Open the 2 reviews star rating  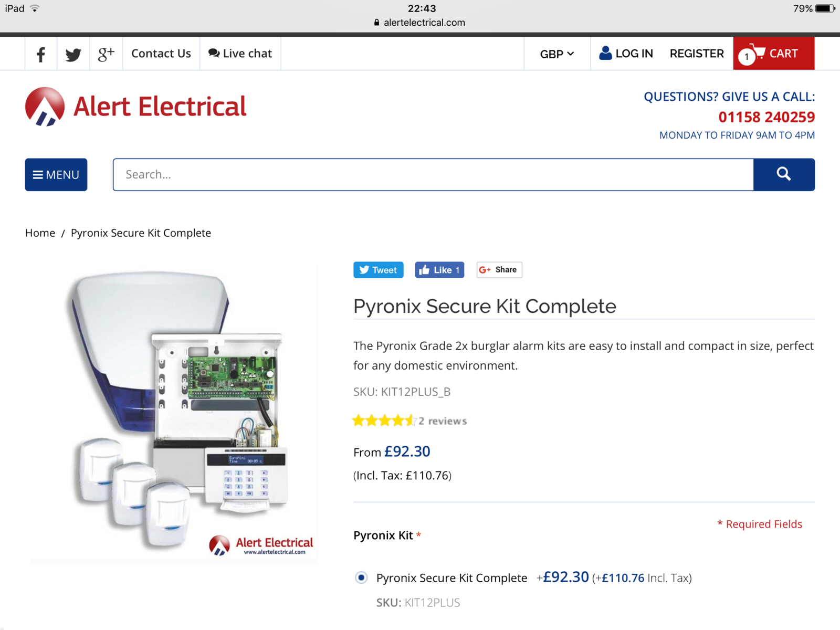pyautogui.click(x=409, y=421)
